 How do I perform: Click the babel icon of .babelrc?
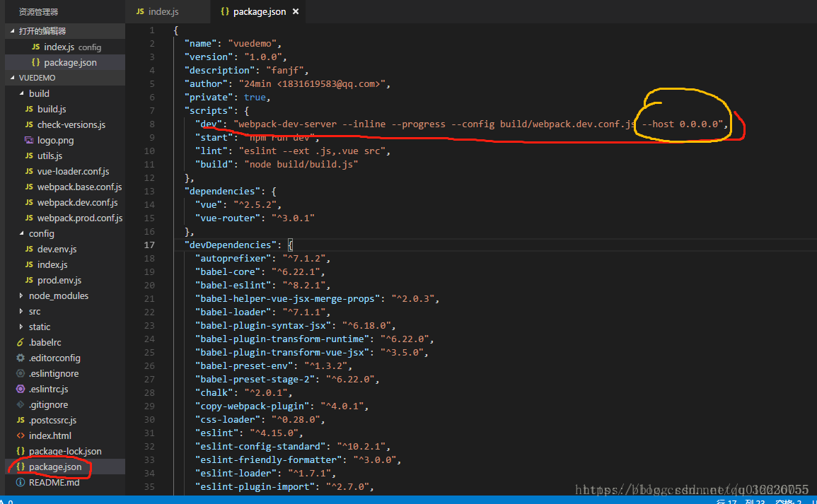[21, 342]
